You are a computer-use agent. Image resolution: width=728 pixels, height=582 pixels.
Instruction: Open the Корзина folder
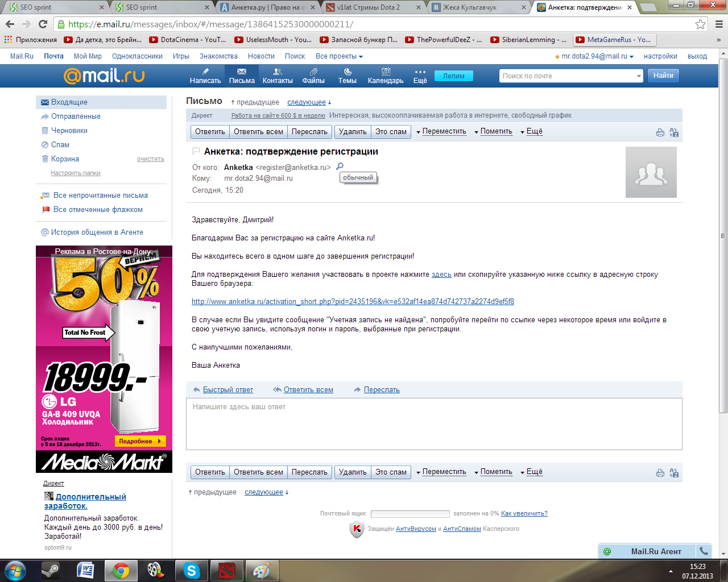65,159
